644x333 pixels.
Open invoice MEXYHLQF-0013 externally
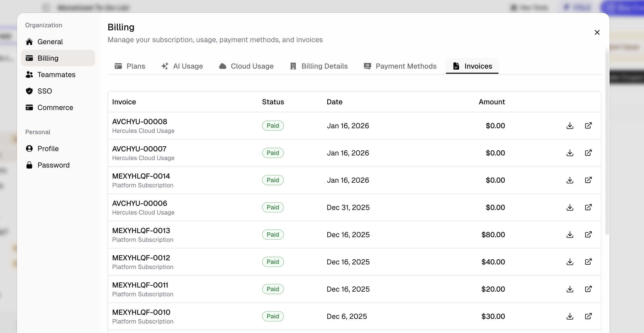pos(588,235)
